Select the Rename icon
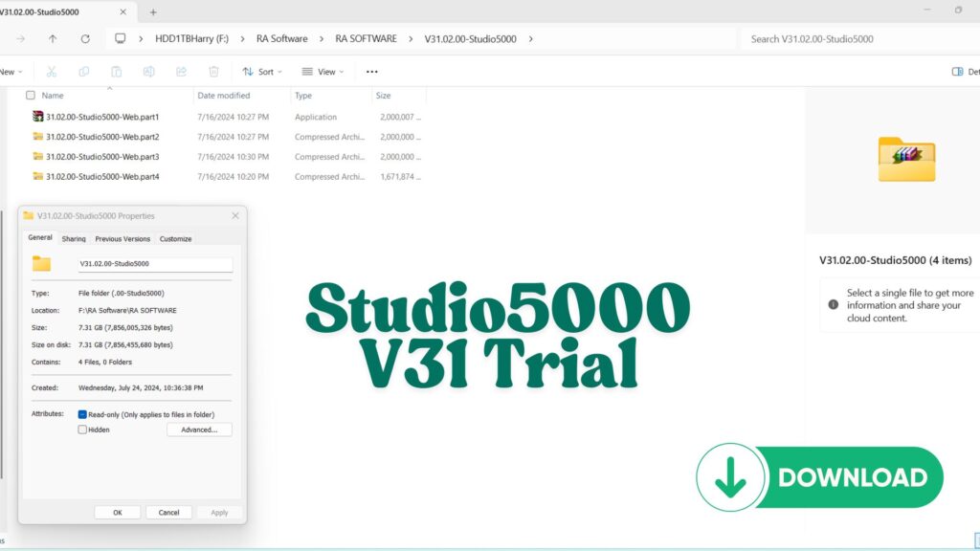Screen dimensions: 980x551 148,71
